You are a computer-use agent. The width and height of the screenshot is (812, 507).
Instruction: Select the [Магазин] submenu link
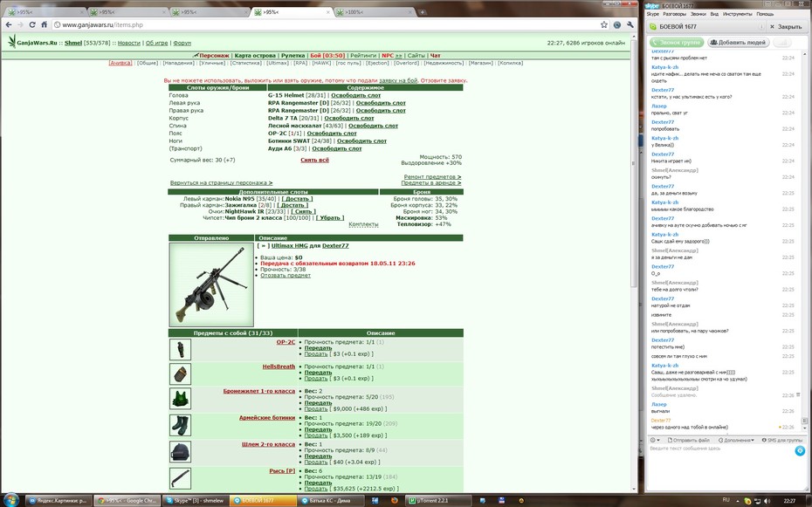click(x=480, y=63)
